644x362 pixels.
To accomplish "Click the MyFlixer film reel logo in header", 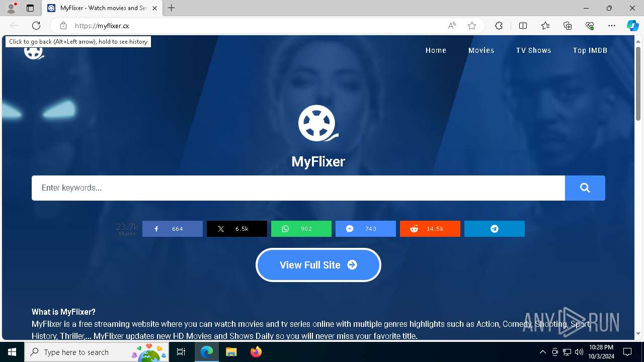I will coord(34,52).
